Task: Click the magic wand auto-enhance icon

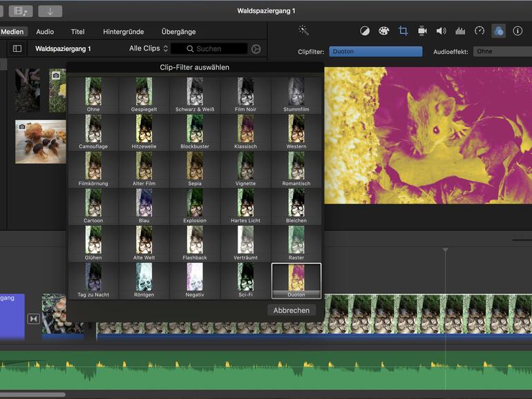Action: point(303,31)
